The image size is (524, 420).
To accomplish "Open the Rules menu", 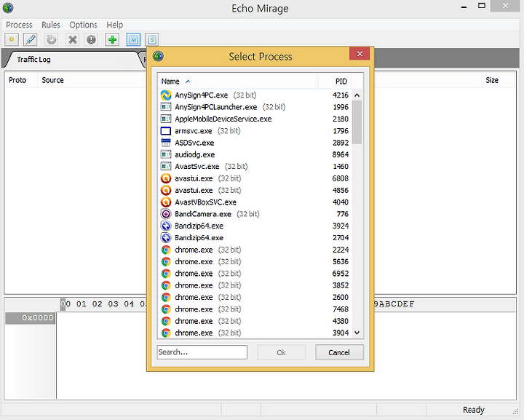I will pos(51,25).
